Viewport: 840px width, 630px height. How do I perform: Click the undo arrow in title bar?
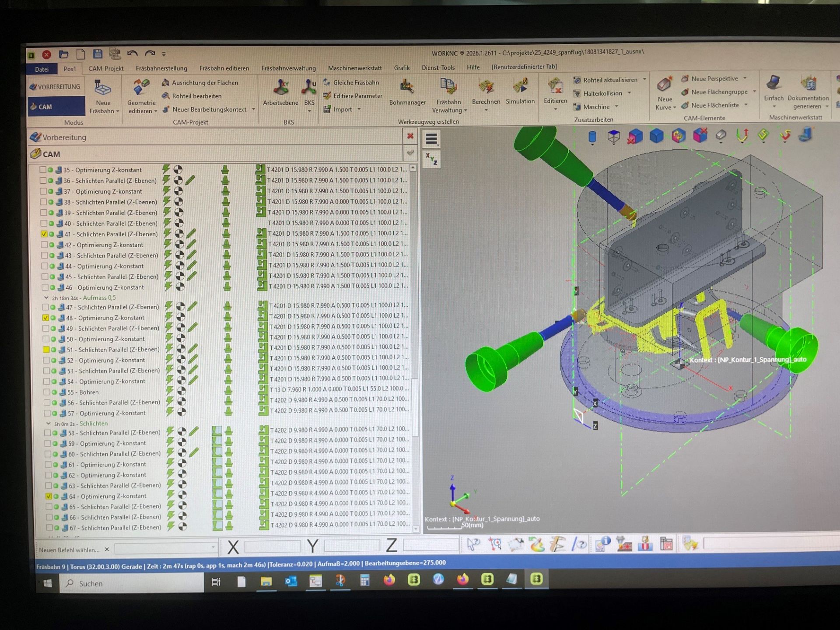tap(132, 53)
